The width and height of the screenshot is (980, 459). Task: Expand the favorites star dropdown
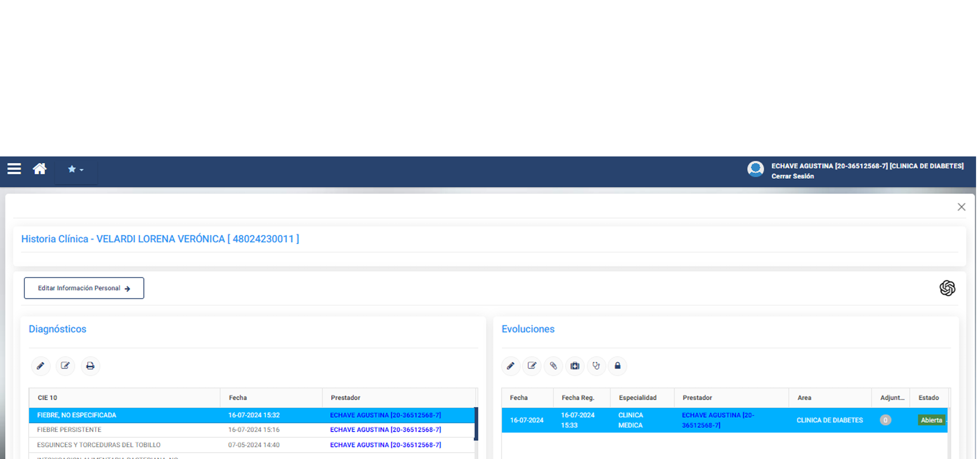(x=76, y=170)
